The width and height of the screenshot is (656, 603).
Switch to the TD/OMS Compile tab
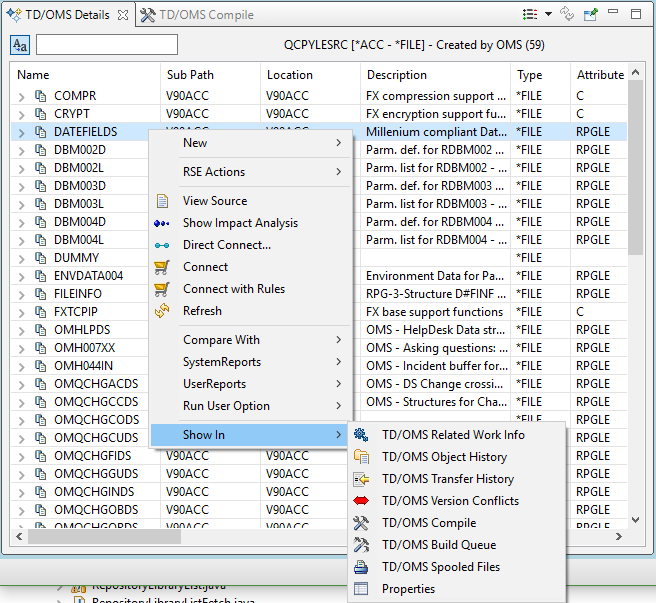(197, 15)
